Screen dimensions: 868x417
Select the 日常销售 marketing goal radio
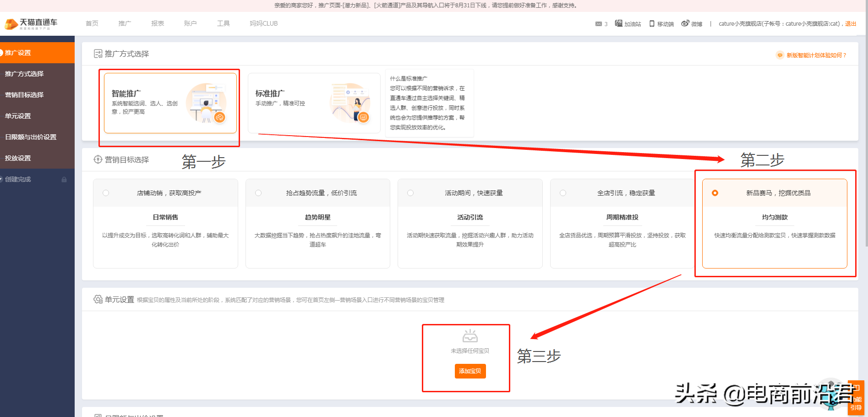point(106,193)
